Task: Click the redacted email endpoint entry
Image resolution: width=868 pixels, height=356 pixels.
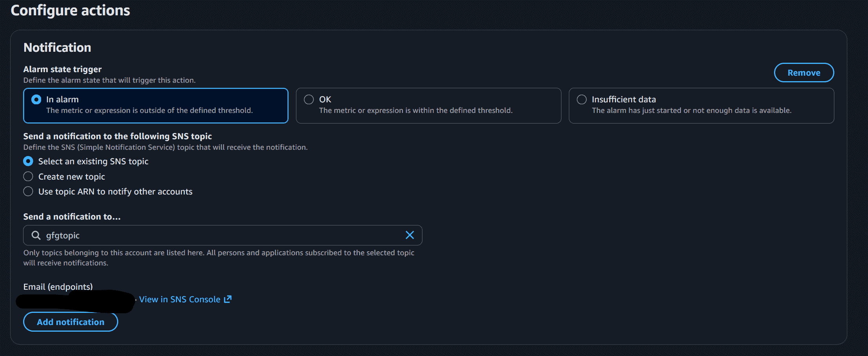Action: (75, 301)
